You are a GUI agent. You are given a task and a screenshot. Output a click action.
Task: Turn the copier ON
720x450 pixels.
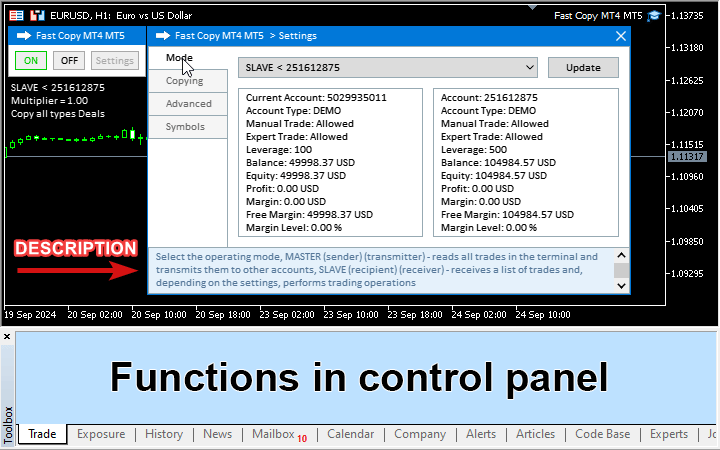[x=31, y=61]
